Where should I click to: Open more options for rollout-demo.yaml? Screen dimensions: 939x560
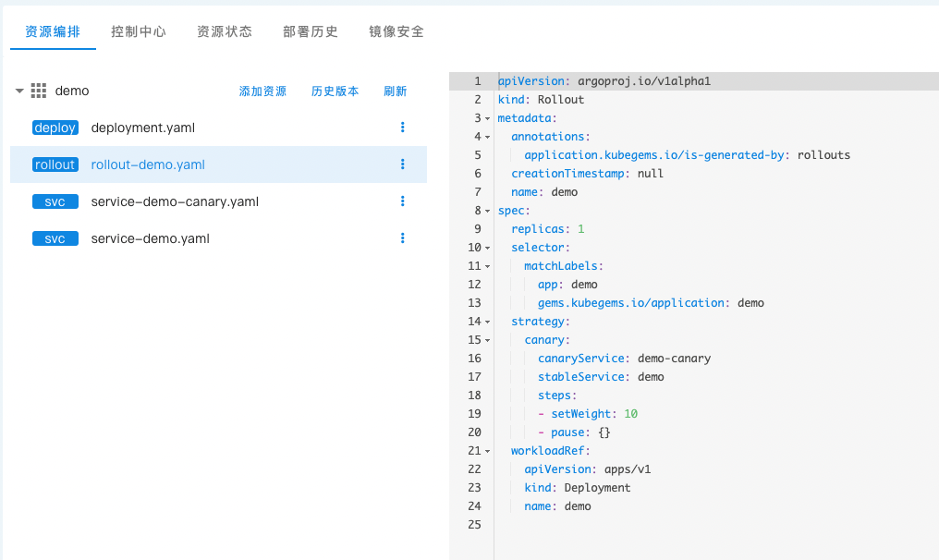point(403,164)
